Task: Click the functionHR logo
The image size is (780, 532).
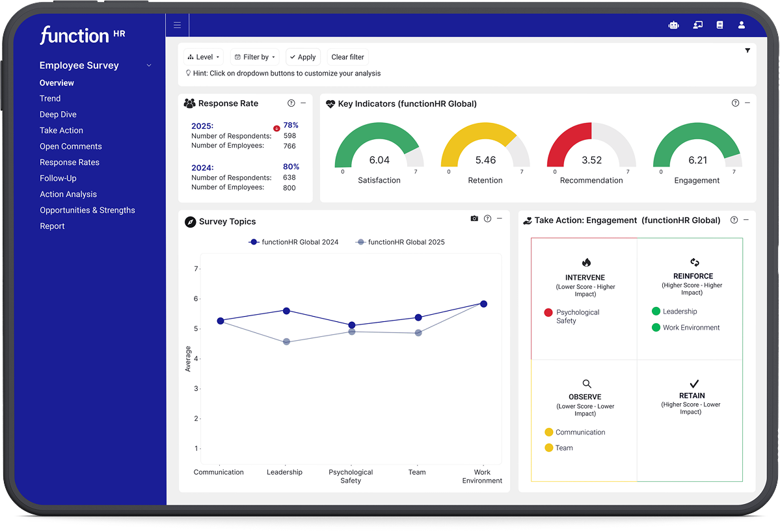Action: coord(83,35)
